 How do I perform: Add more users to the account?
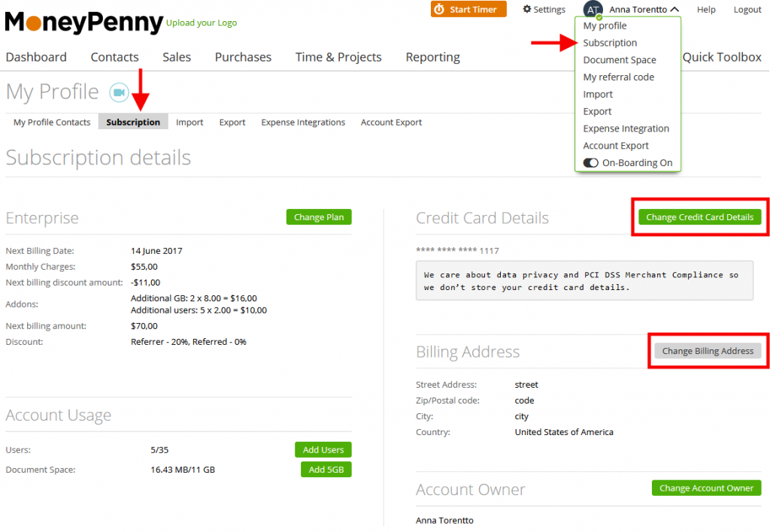click(323, 449)
